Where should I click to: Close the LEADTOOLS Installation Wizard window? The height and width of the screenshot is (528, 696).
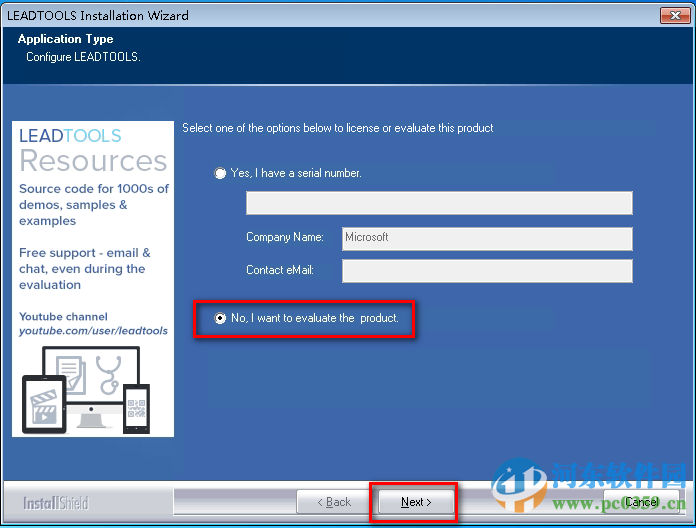click(675, 16)
